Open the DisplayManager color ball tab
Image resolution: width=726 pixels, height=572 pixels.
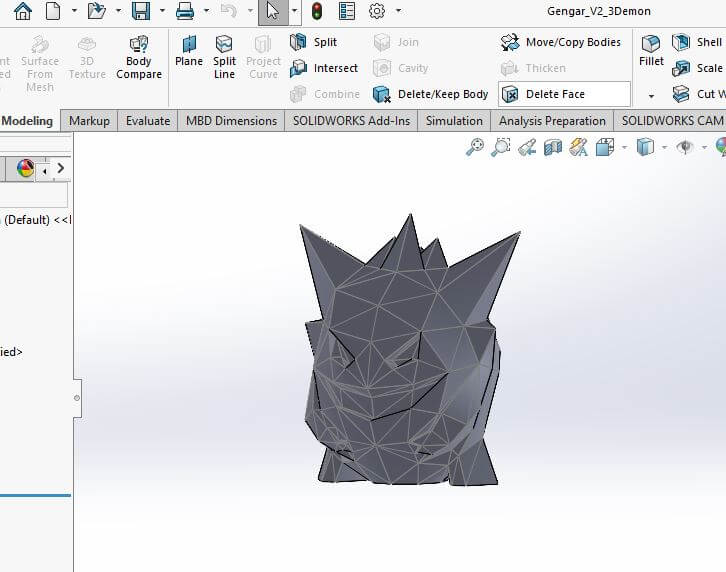pos(25,168)
